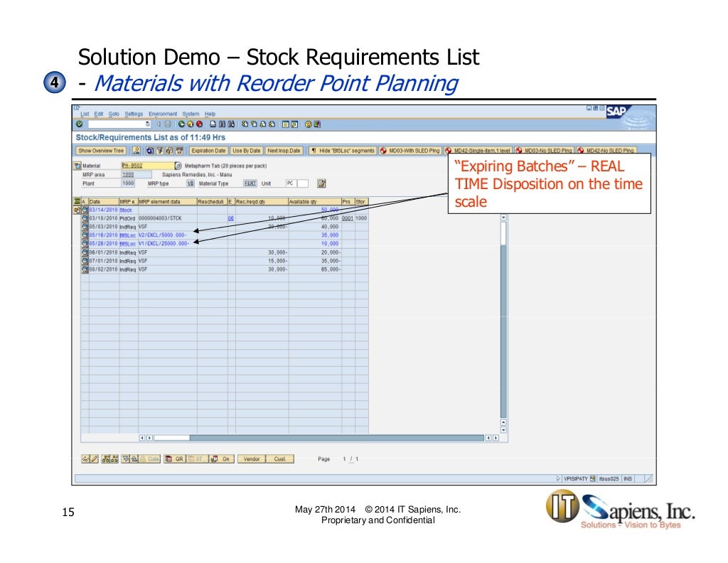Click into the Material input field PH-9502
The height and width of the screenshot is (563, 728).
pos(148,166)
